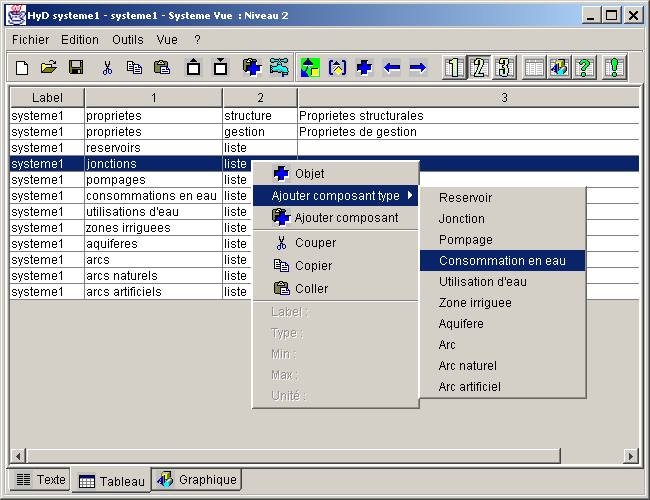The image size is (650, 500).
Task: Click the water tap toolbar icon
Action: tap(279, 67)
